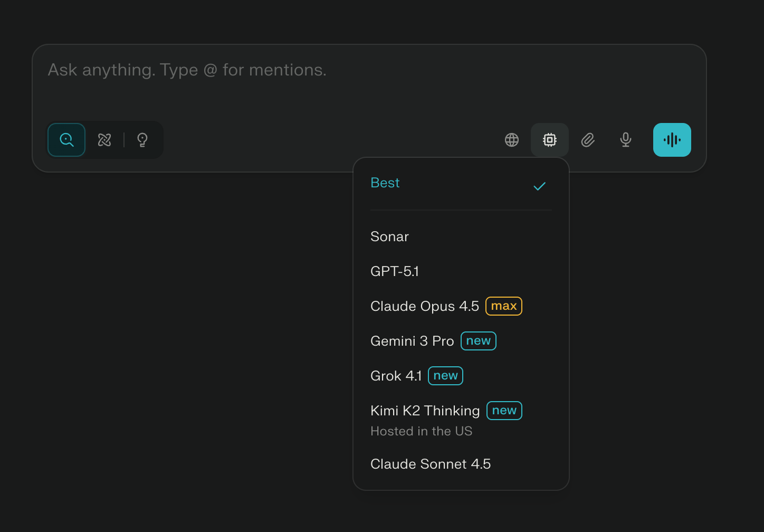The image size is (764, 532).
Task: Click the 'new' badge beside Gemini 3 Pro
Action: (x=479, y=341)
